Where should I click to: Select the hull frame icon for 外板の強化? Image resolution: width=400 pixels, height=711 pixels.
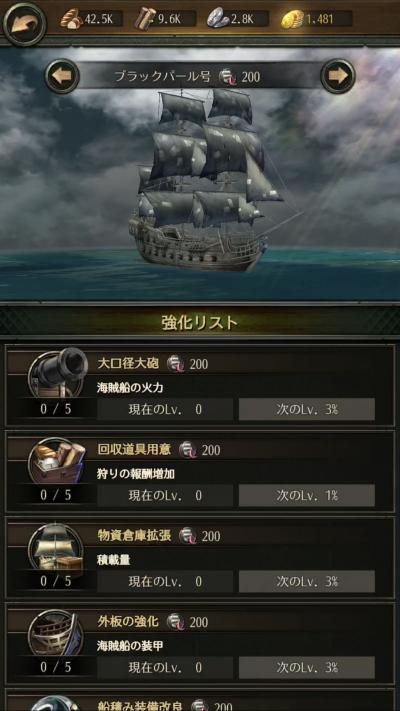pos(56,633)
